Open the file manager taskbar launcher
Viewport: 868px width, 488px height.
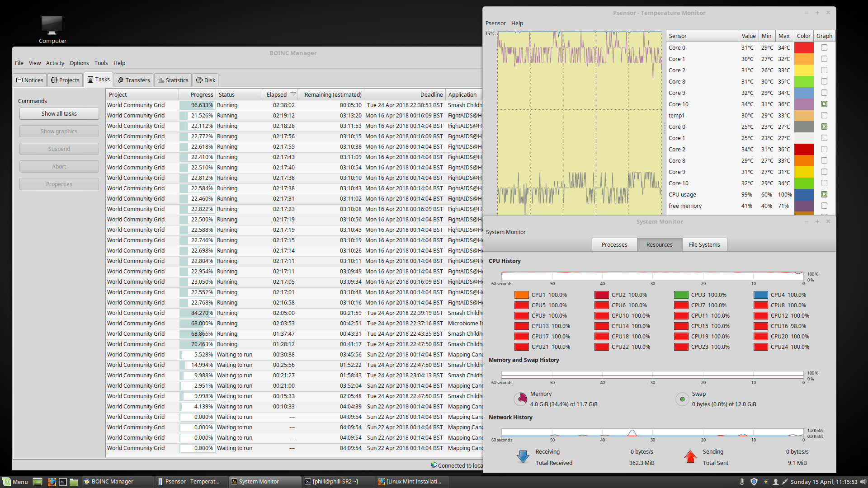74,482
